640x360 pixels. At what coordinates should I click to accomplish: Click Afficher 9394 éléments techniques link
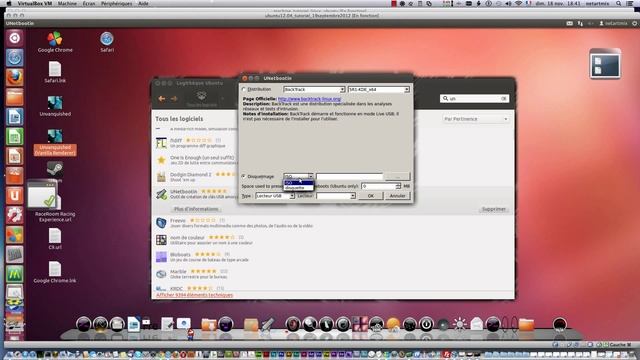click(194, 295)
